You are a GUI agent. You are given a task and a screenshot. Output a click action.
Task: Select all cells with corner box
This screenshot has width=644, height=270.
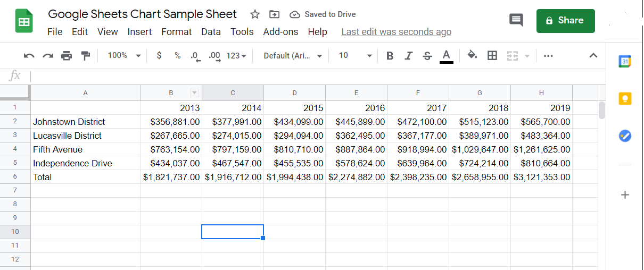(x=15, y=92)
